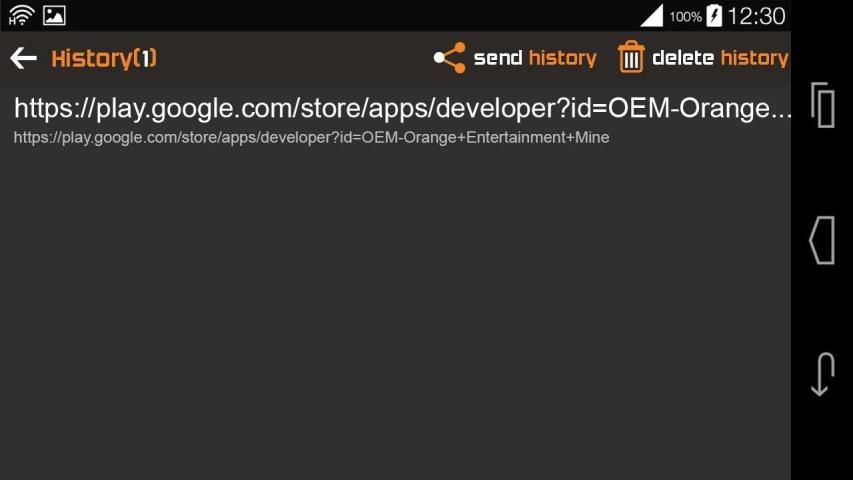Image resolution: width=853 pixels, height=480 pixels.
Task: Tap the Wi-Fi status icon
Action: click(21, 15)
